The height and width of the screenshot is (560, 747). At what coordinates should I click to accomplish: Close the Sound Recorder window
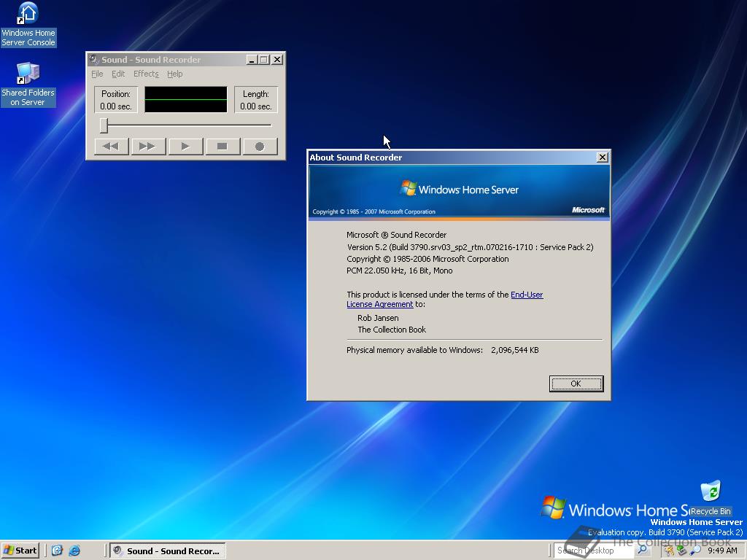click(276, 60)
